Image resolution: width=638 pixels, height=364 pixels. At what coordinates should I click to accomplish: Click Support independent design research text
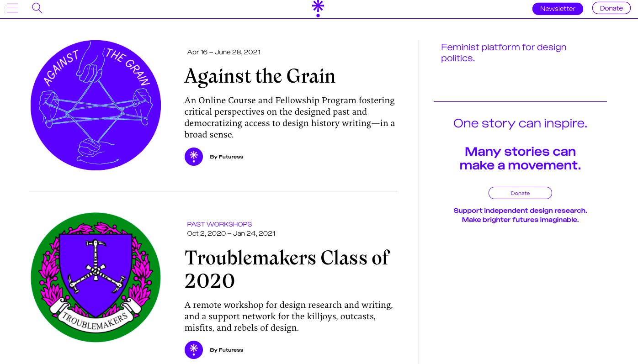pos(520,215)
